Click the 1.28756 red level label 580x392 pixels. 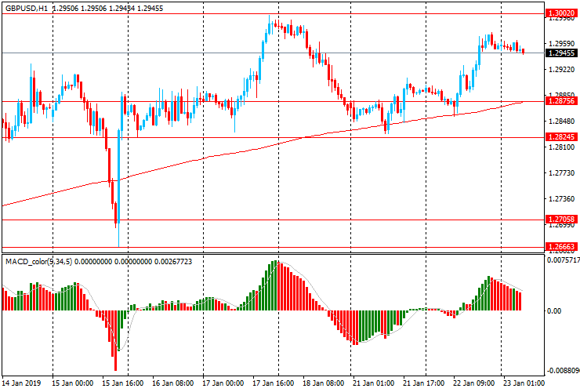click(x=561, y=100)
